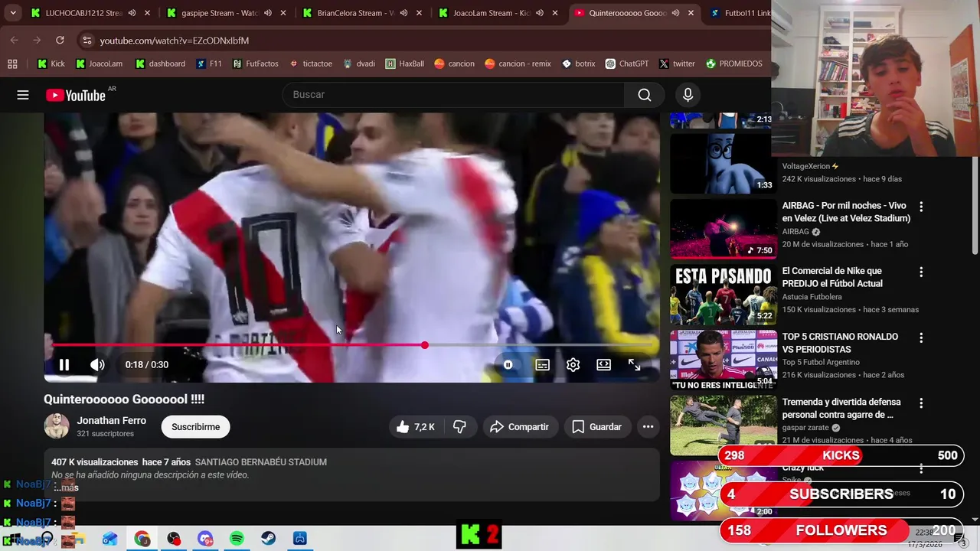Screen dimensions: 980x551
Task: Mute the video volume speaker icon
Action: coord(97,365)
